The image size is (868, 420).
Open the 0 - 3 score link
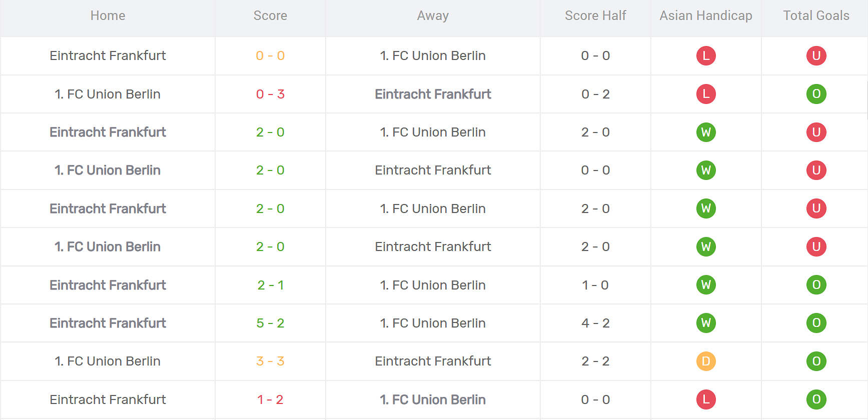(x=270, y=94)
